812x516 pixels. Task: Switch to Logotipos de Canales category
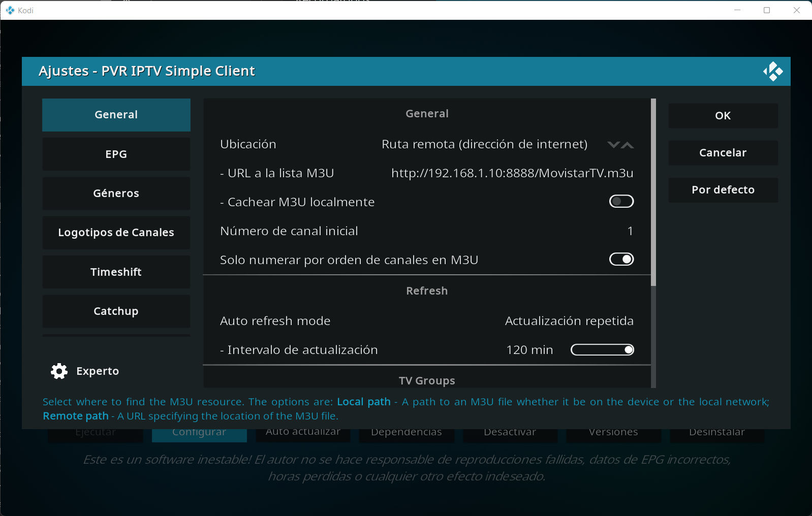[x=116, y=233]
